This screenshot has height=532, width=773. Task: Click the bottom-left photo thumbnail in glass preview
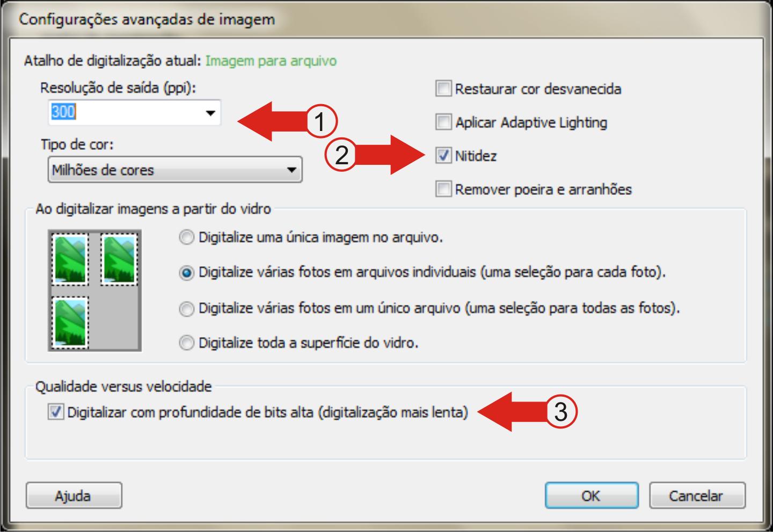click(71, 323)
